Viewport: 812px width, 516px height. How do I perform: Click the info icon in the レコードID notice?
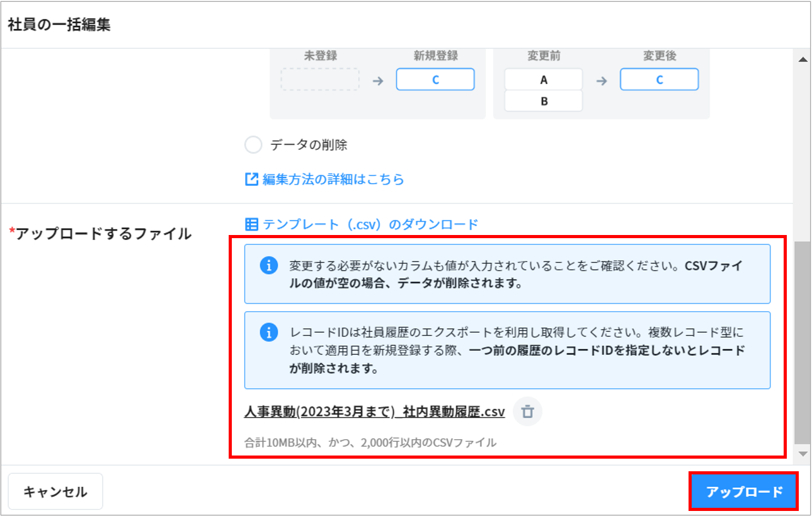pos(269,332)
